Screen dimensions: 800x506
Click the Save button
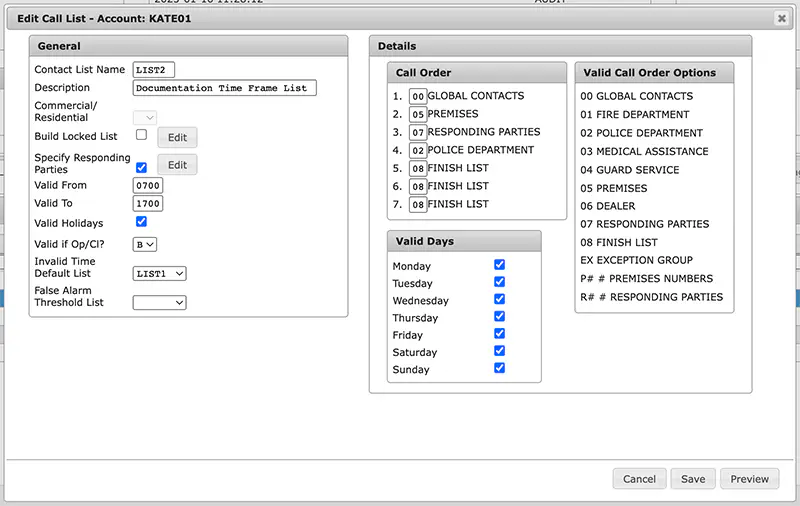pos(693,479)
